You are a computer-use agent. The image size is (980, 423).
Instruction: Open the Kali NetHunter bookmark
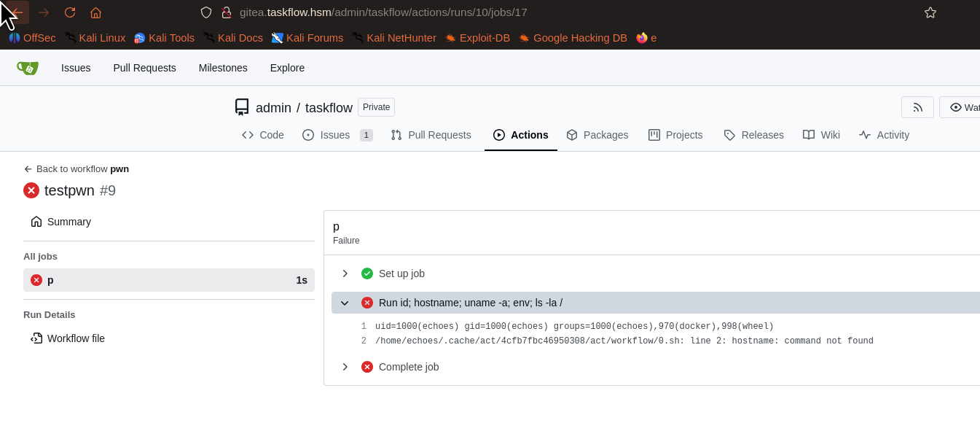click(394, 38)
